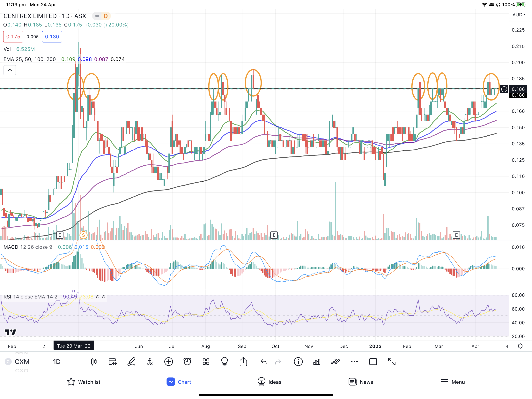Tap the blue 0.180 buy price button

[x=52, y=37]
